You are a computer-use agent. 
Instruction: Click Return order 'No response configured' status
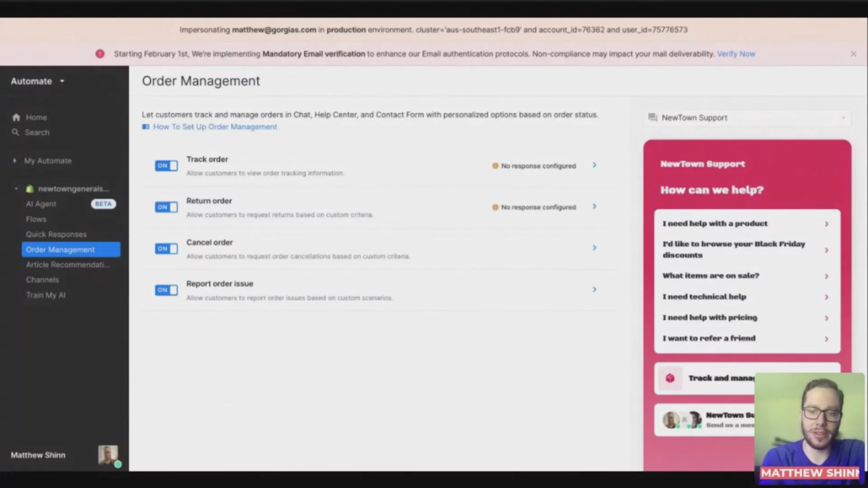tap(534, 207)
